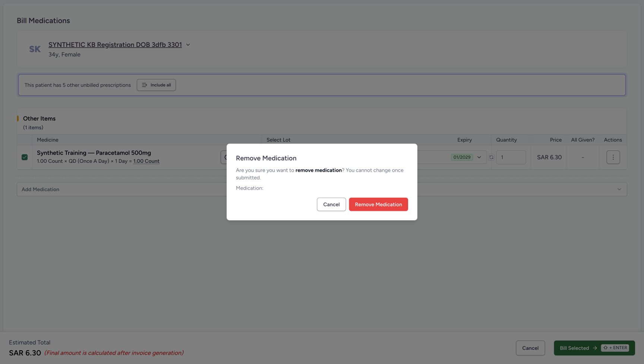Click the bottom Cancel button beside Bill Selected
Screen dimensions: 644x364
point(530,348)
